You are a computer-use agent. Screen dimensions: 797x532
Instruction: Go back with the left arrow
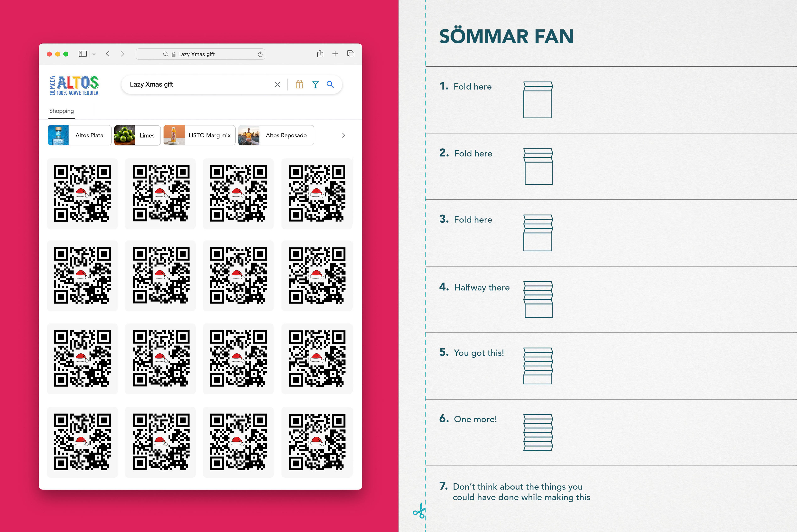click(x=108, y=54)
